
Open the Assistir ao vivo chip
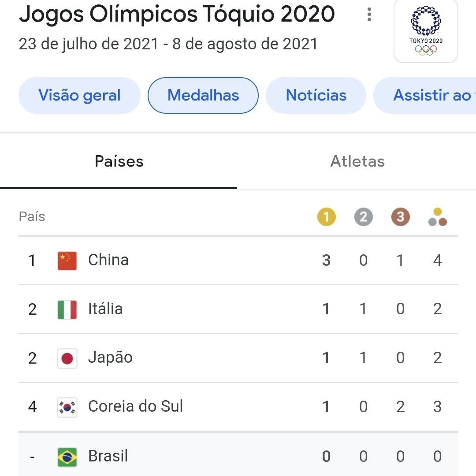[x=425, y=95]
